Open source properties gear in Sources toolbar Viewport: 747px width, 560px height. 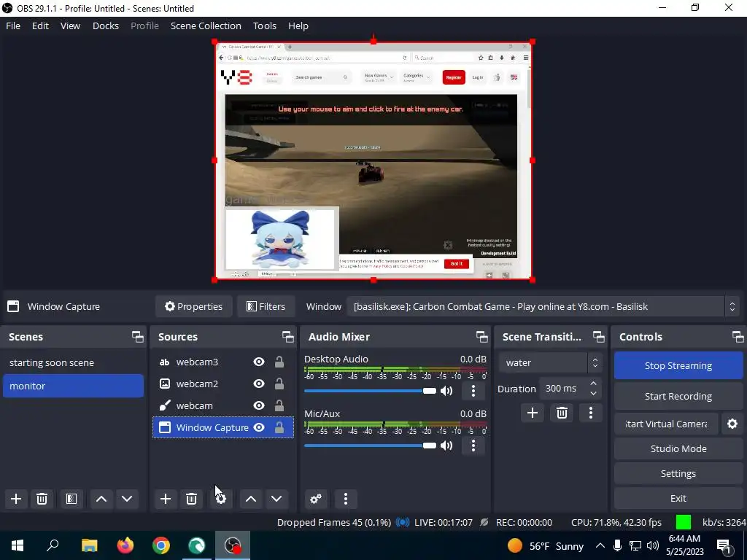pos(220,499)
